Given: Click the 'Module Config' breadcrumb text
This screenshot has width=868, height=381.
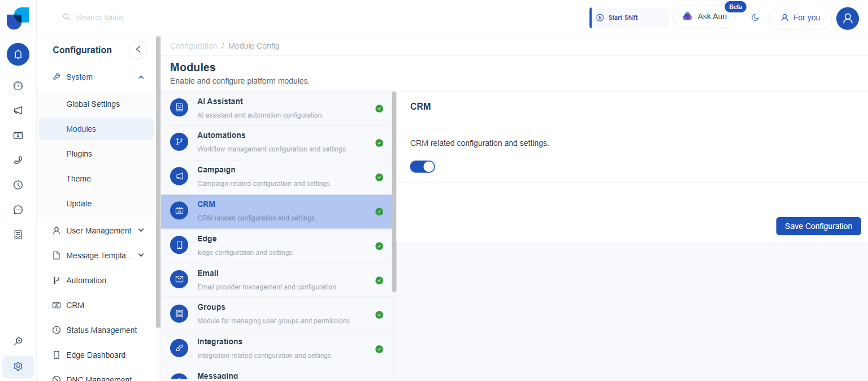Looking at the screenshot, I should point(254,46).
